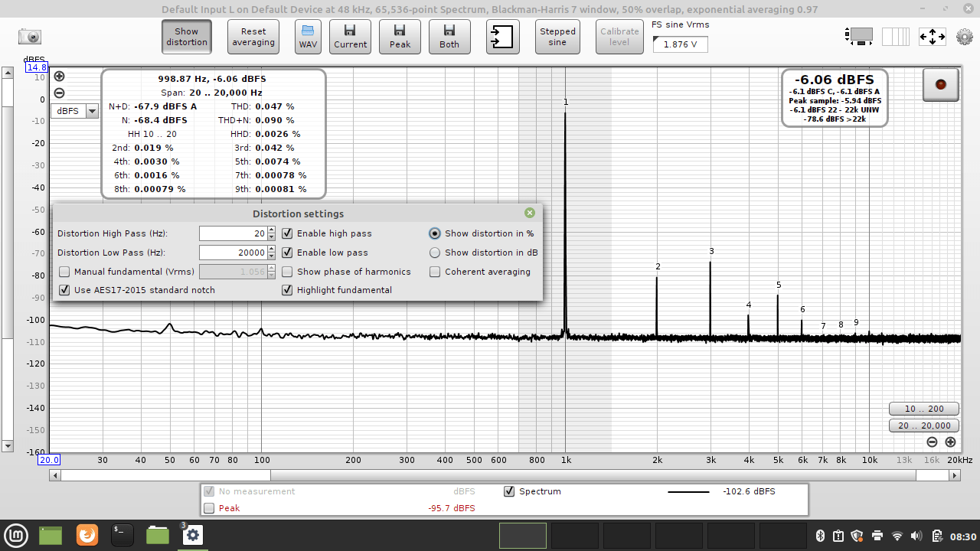Click the battery power tray icon

[x=937, y=536]
